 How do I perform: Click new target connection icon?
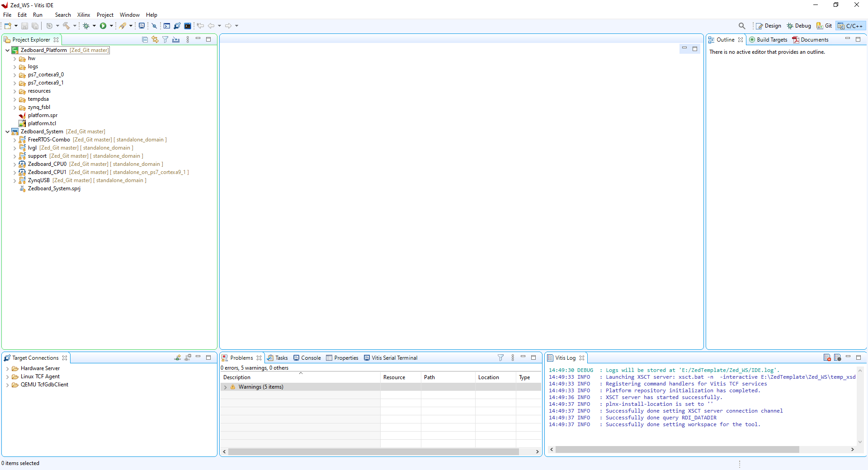coord(178,357)
